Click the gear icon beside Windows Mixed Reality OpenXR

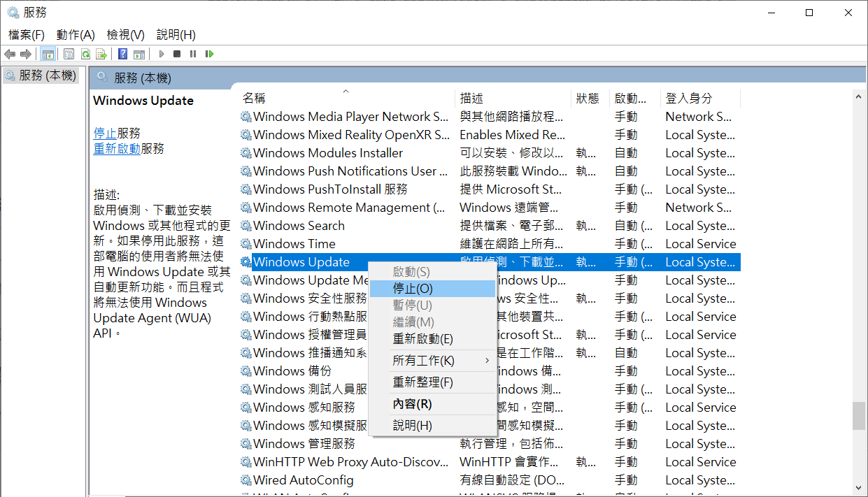pos(246,135)
